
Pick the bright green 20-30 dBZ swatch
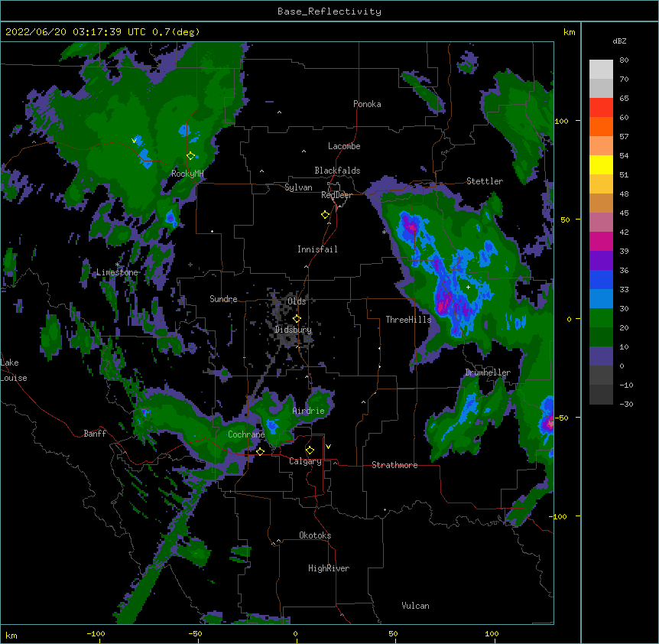[601, 318]
